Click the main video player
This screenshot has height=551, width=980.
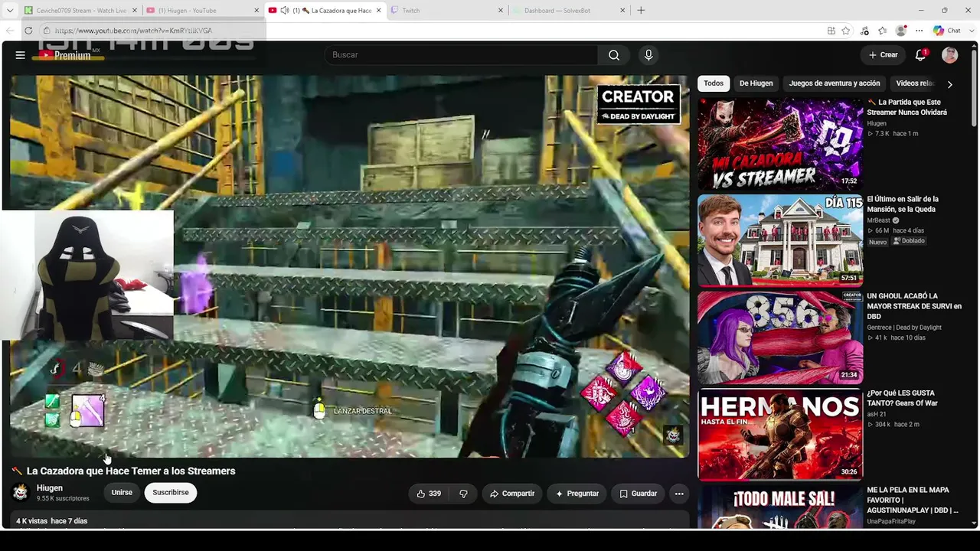[x=349, y=266]
